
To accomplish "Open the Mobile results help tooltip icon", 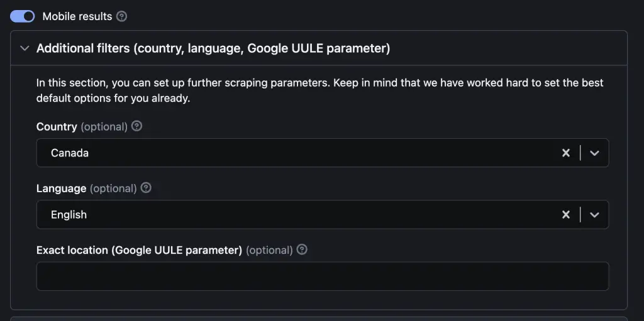I will (121, 16).
